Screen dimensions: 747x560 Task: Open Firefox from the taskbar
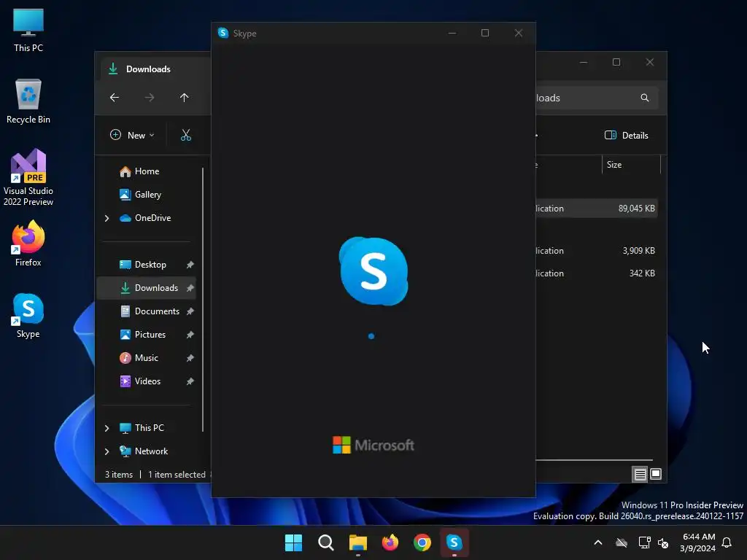(390, 542)
